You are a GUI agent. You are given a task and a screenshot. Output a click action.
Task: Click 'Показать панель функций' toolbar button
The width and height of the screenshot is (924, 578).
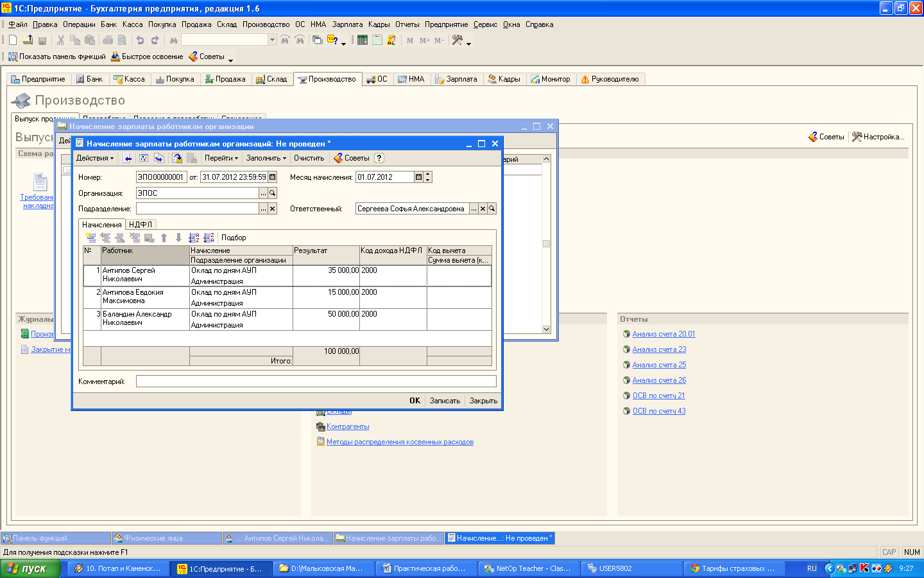(57, 57)
